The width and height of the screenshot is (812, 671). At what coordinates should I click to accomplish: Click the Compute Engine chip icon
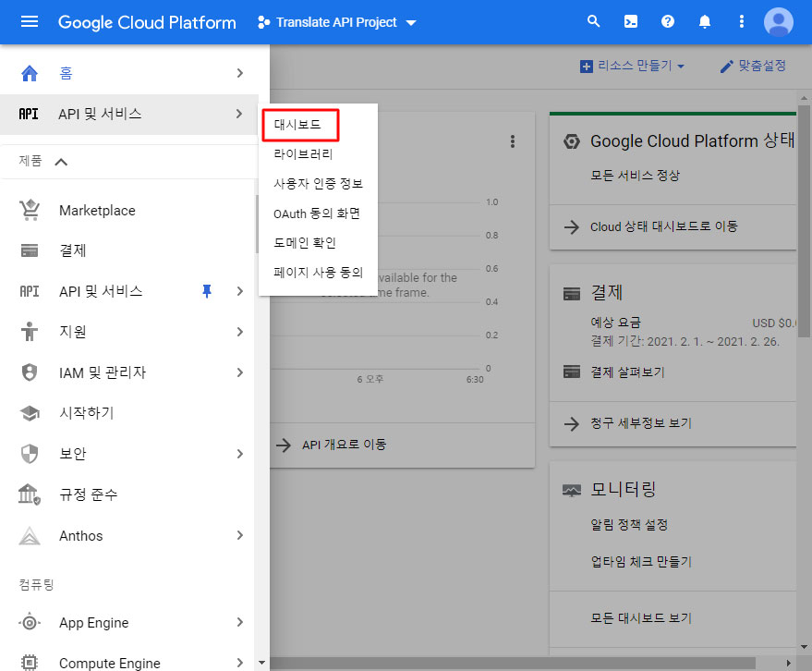[30, 662]
